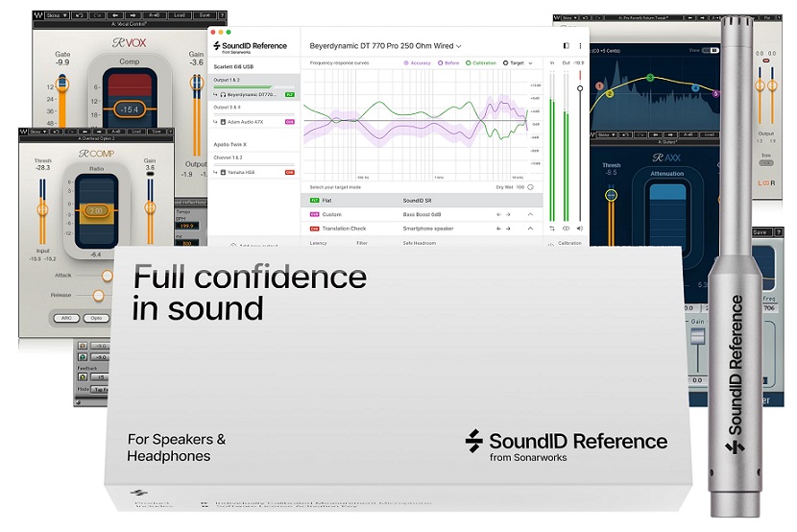The width and height of the screenshot is (797, 532).
Task: Toggle the View switch in equalizer plugin
Action: 711,50
